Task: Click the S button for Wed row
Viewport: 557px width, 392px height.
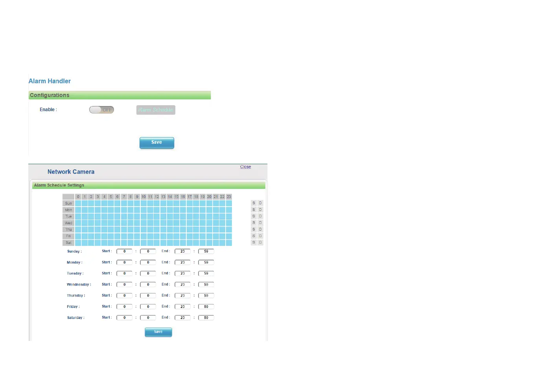Action: 254,223
